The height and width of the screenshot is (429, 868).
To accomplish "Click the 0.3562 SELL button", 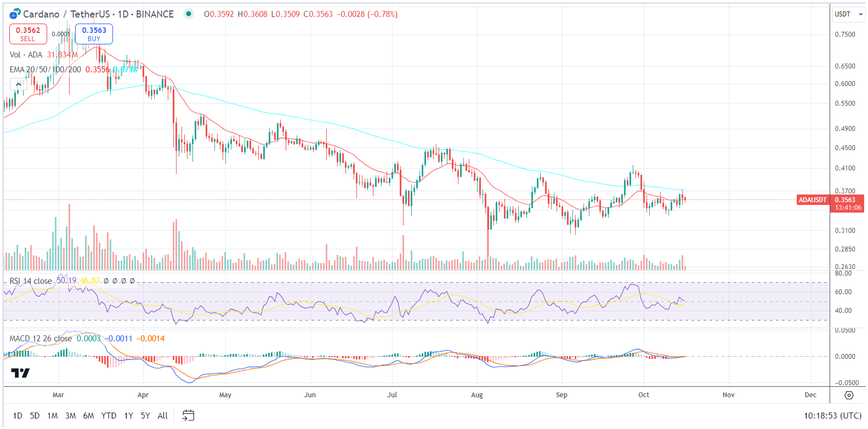I will pyautogui.click(x=28, y=34).
